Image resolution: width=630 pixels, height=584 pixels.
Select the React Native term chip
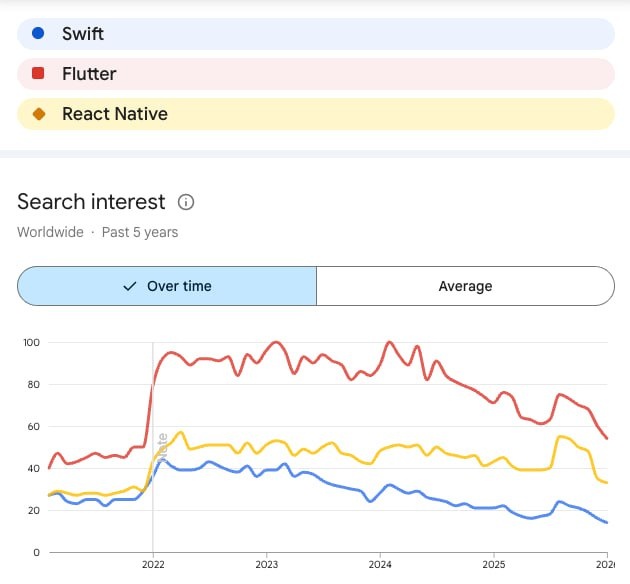315,114
